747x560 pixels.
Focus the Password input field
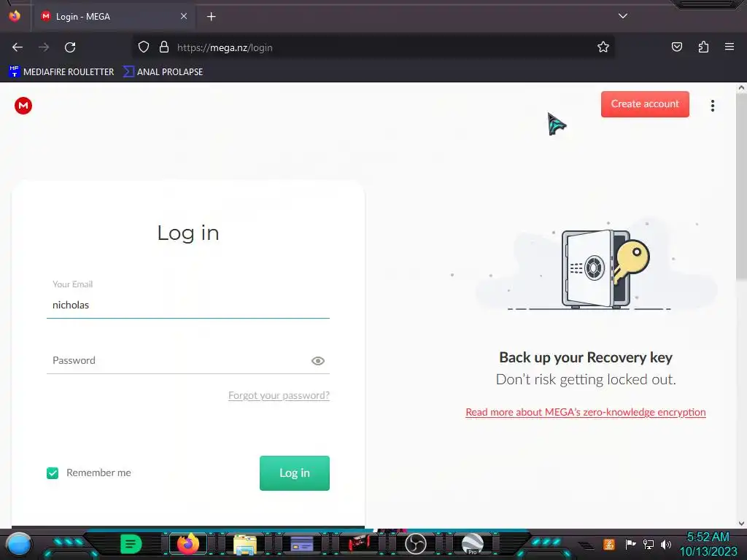click(x=187, y=360)
